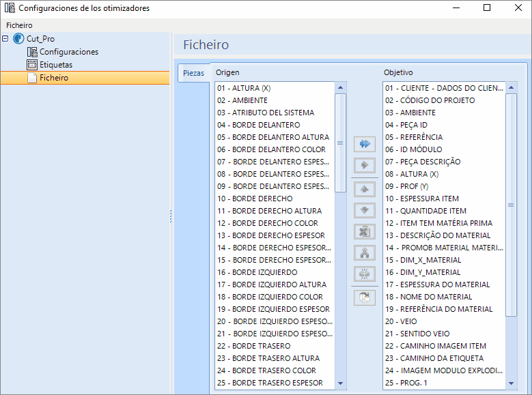Image resolution: width=532 pixels, height=395 pixels.
Task: Click the Configuraciones tree icon
Action: point(32,52)
